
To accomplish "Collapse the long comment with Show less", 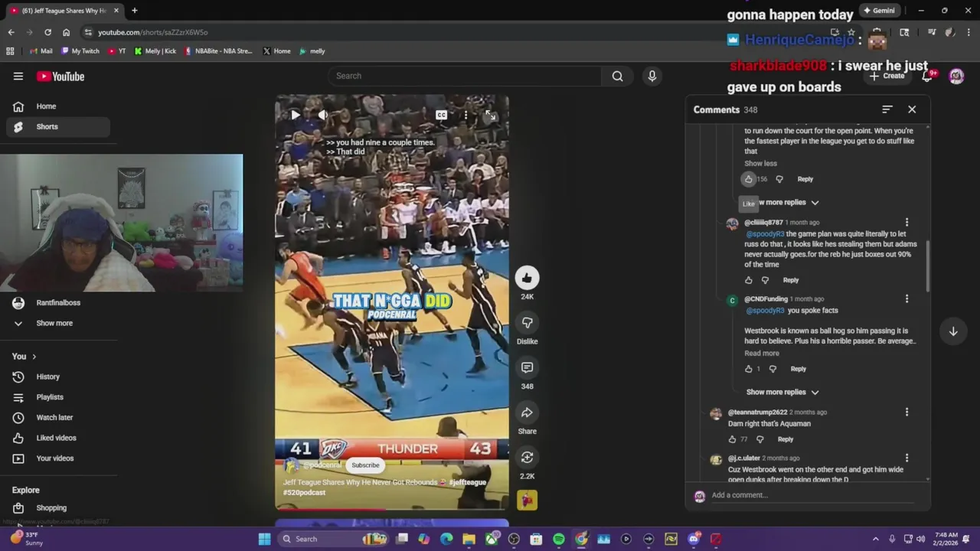I will tap(760, 163).
